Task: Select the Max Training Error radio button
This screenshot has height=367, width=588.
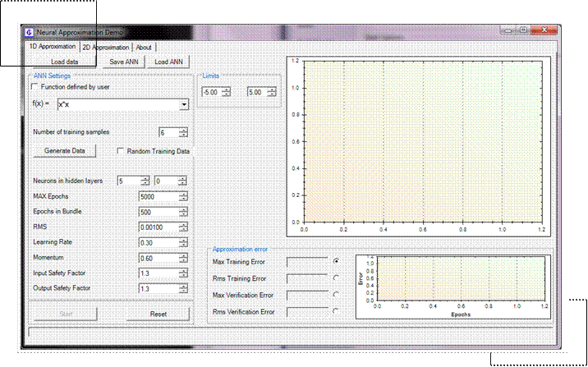Action: pos(336,260)
